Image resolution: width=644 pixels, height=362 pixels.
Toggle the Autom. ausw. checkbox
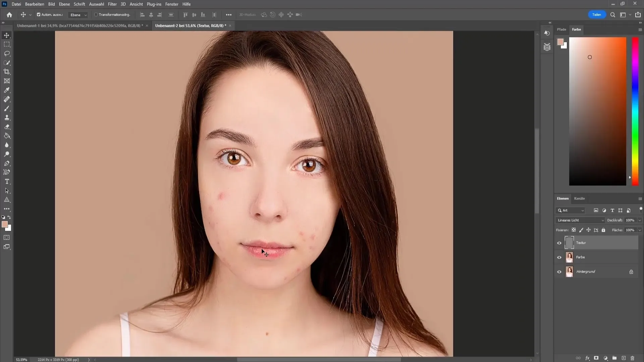(x=39, y=15)
